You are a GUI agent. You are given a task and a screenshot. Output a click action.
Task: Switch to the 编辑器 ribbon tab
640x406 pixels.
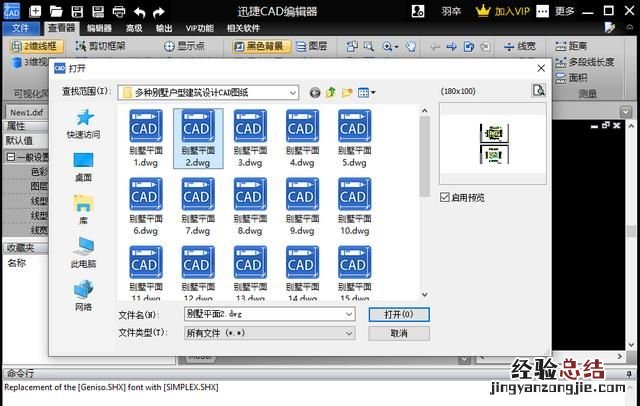pyautogui.click(x=99, y=28)
